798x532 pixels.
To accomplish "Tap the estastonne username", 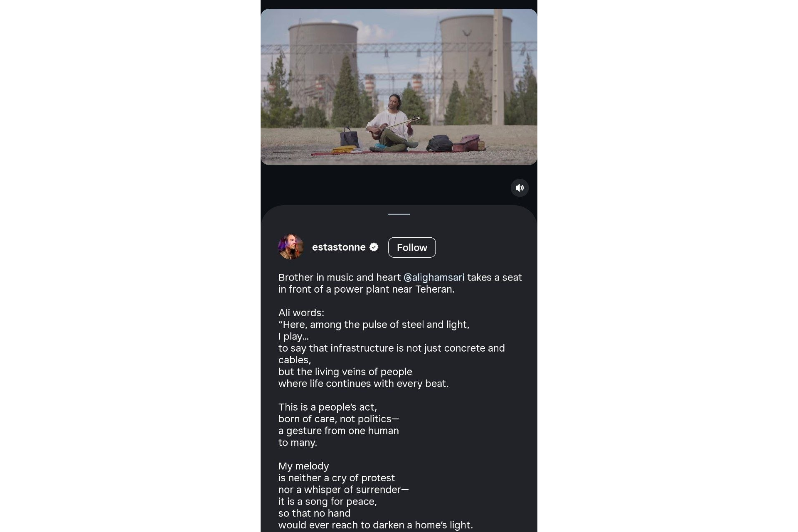I will coord(339,247).
